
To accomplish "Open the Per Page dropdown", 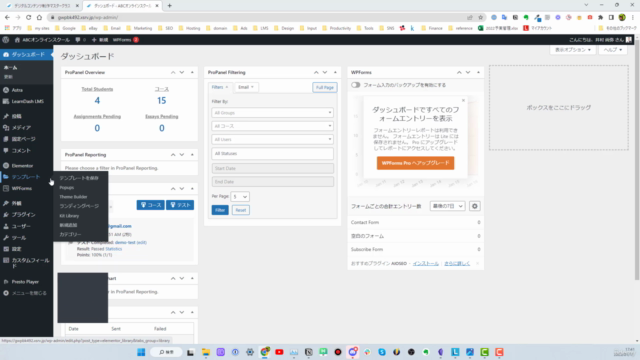I will (240, 196).
